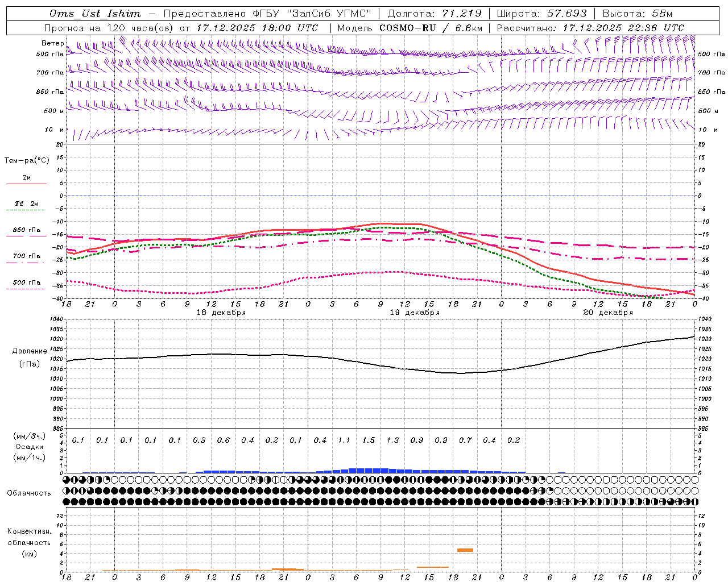Click the 0.6 precipitation value

pyautogui.click(x=224, y=440)
